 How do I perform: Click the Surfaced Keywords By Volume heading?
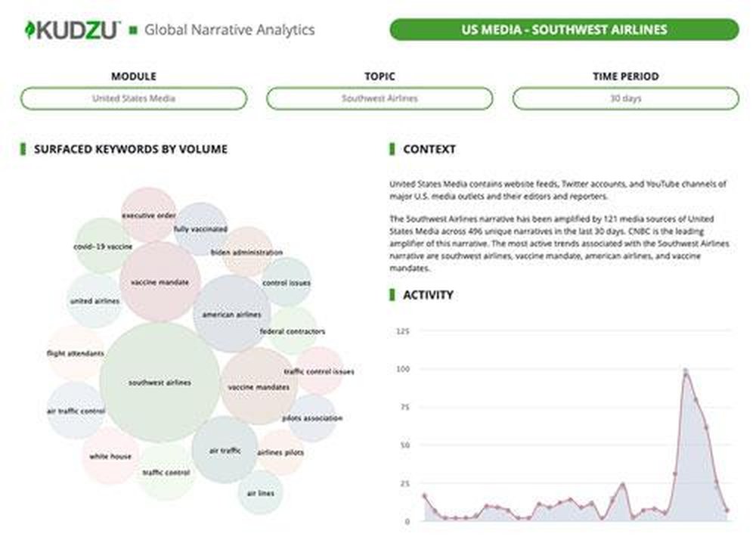tap(131, 149)
